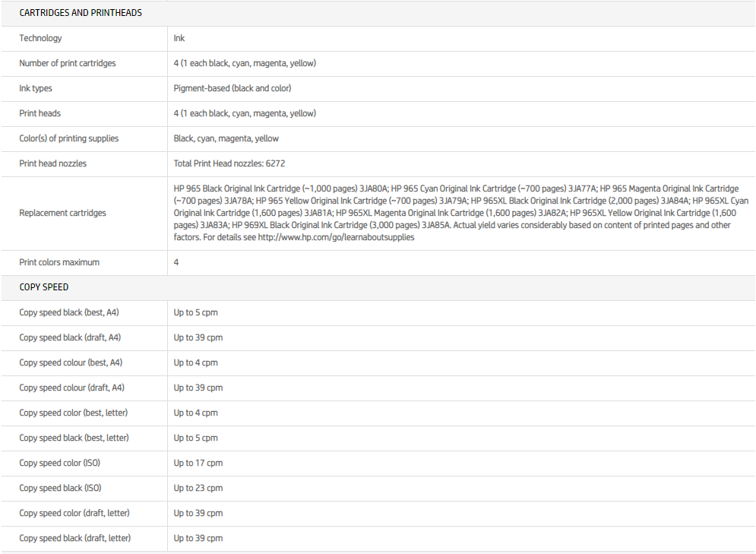Click the Cartridges and Printheads section header
The height and width of the screenshot is (554, 756).
pyautogui.click(x=81, y=13)
